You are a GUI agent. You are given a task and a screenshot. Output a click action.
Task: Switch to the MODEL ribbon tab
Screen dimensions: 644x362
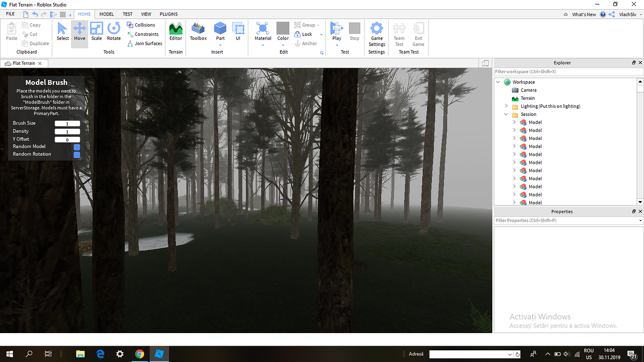pyautogui.click(x=106, y=14)
